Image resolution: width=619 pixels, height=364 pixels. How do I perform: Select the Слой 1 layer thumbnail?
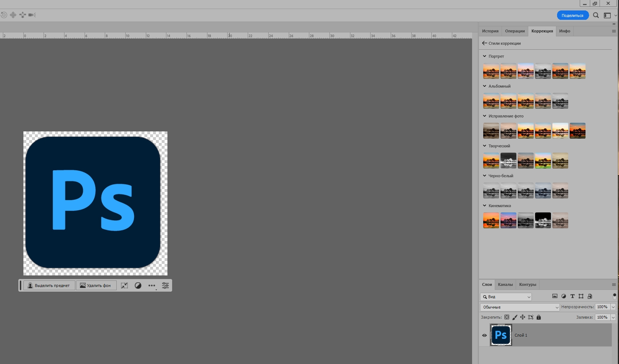pos(501,335)
